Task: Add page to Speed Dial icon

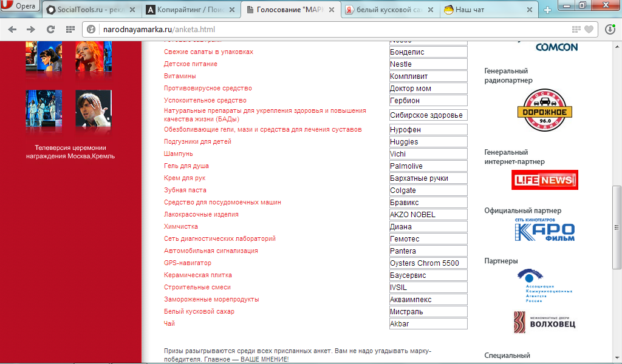Action: [x=576, y=29]
